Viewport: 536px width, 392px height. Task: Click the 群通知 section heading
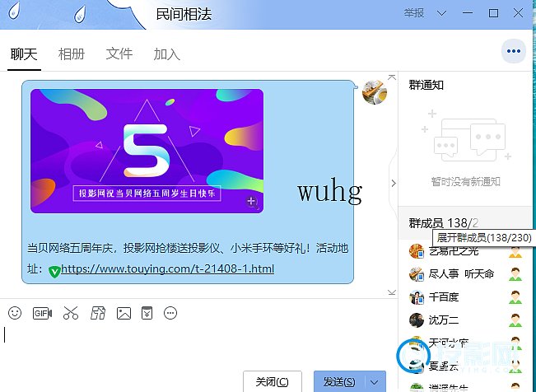(x=426, y=85)
